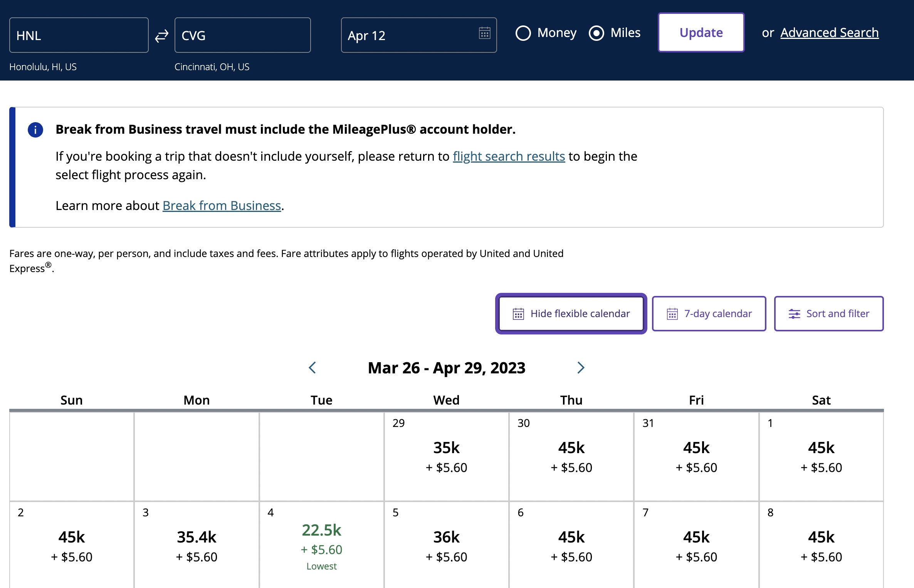This screenshot has height=588, width=914.
Task: Advance to next date range with right chevron
Action: (581, 368)
